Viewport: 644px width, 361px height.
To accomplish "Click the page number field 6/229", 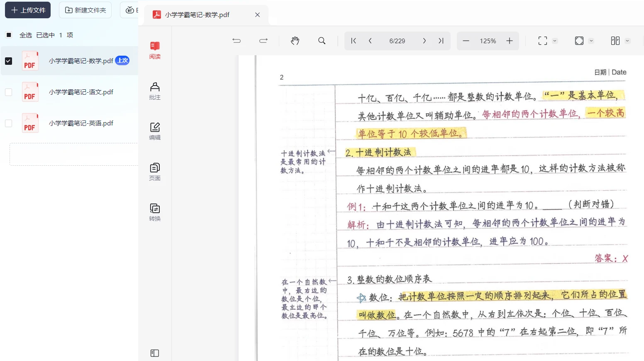I will pyautogui.click(x=397, y=41).
